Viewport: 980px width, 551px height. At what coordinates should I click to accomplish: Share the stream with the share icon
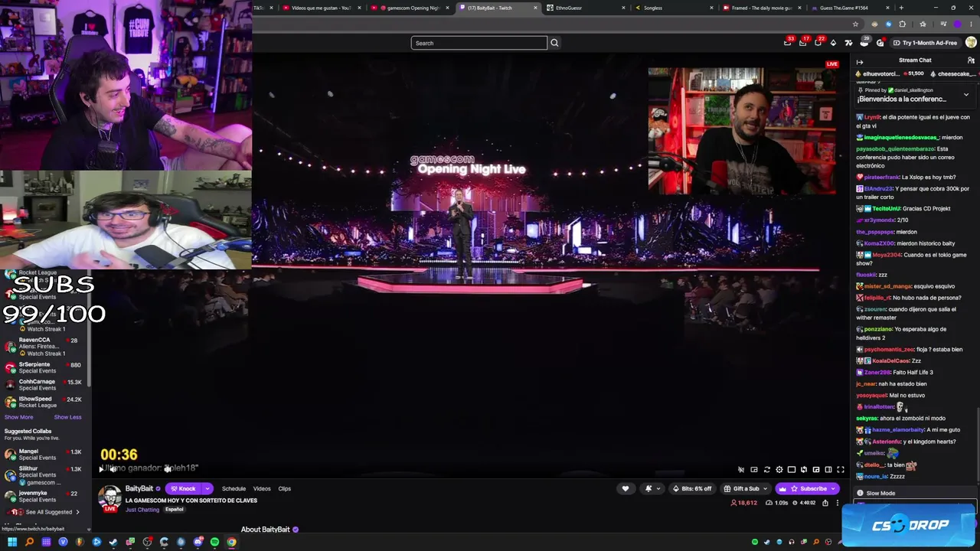tap(825, 503)
